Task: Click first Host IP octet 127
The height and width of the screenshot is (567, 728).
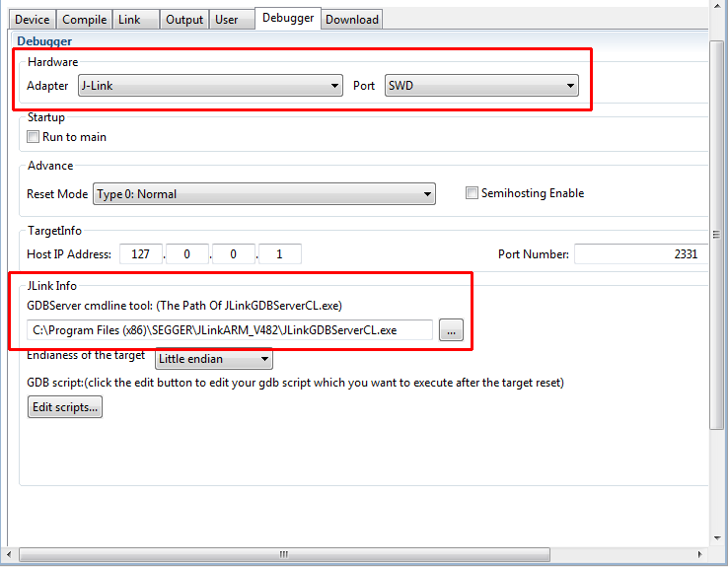Action: coord(141,254)
